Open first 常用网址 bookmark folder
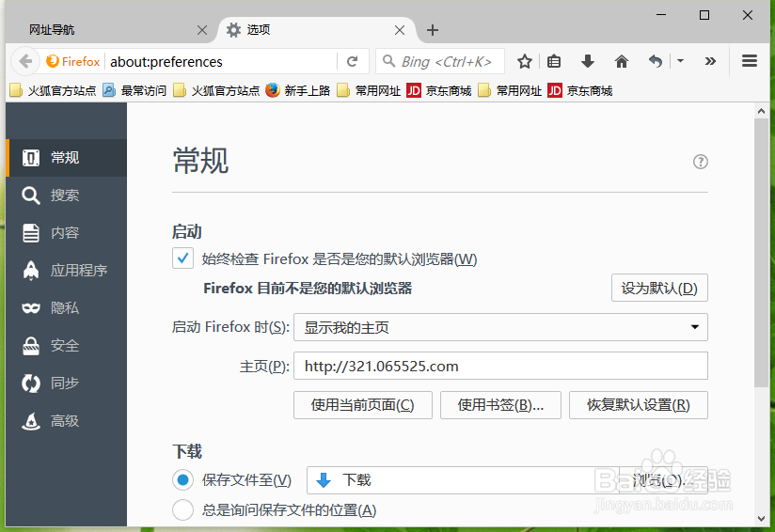 pos(369,90)
